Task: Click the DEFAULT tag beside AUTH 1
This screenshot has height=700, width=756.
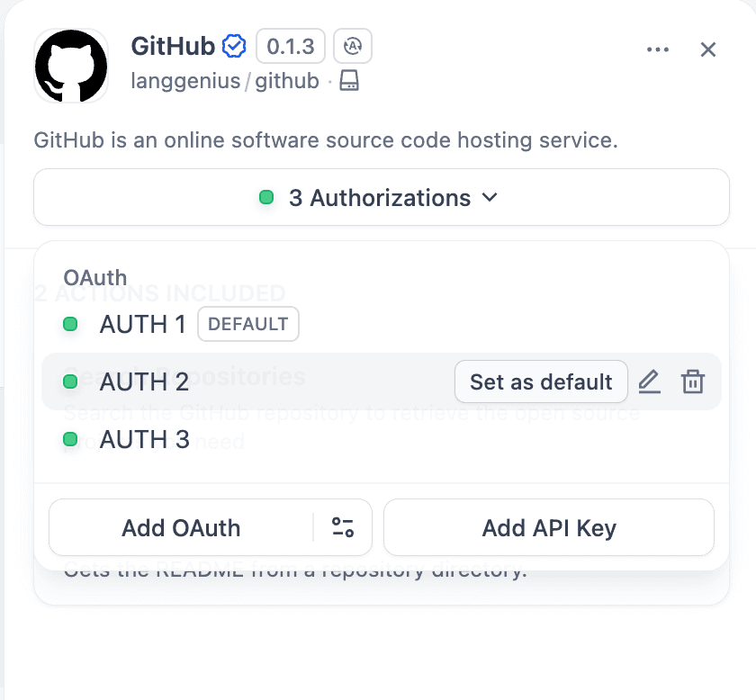Action: pos(247,324)
